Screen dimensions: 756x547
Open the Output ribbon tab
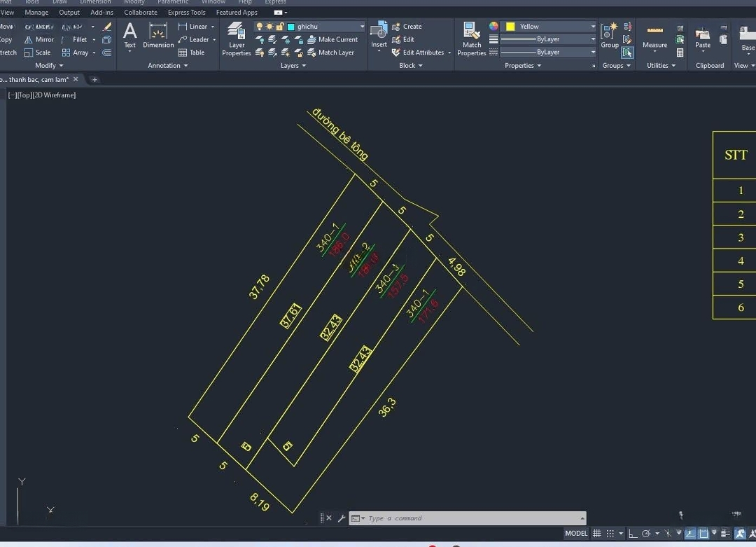tap(69, 13)
